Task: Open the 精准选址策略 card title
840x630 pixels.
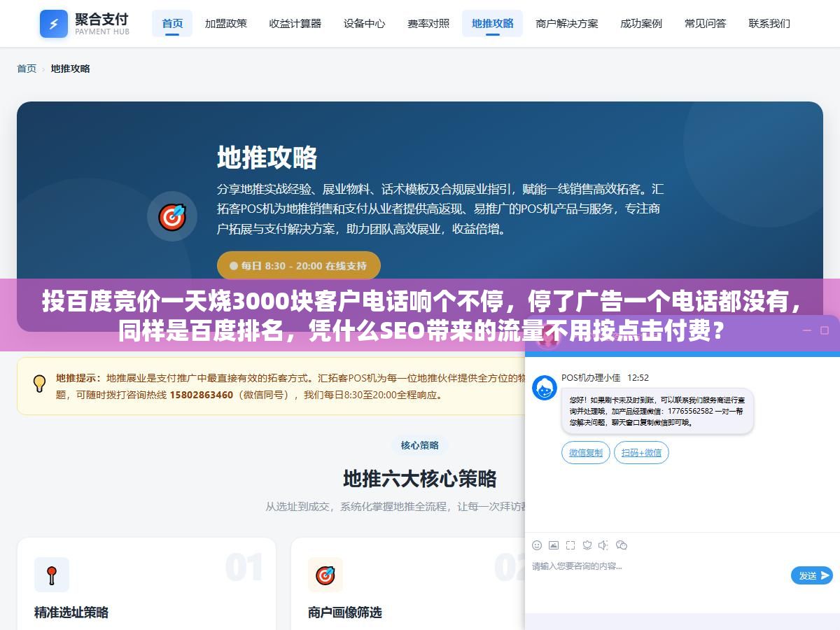Action: pyautogui.click(x=71, y=612)
